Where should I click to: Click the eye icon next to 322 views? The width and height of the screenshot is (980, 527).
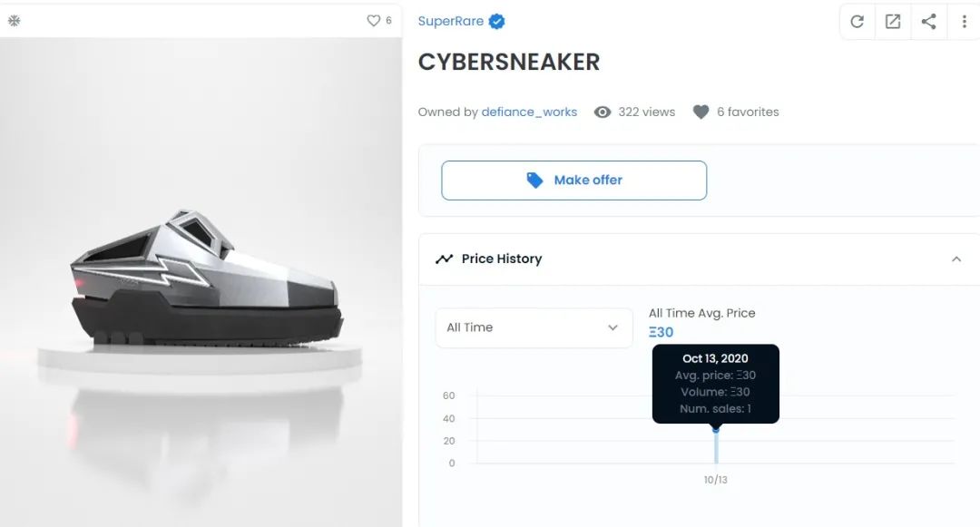(602, 112)
